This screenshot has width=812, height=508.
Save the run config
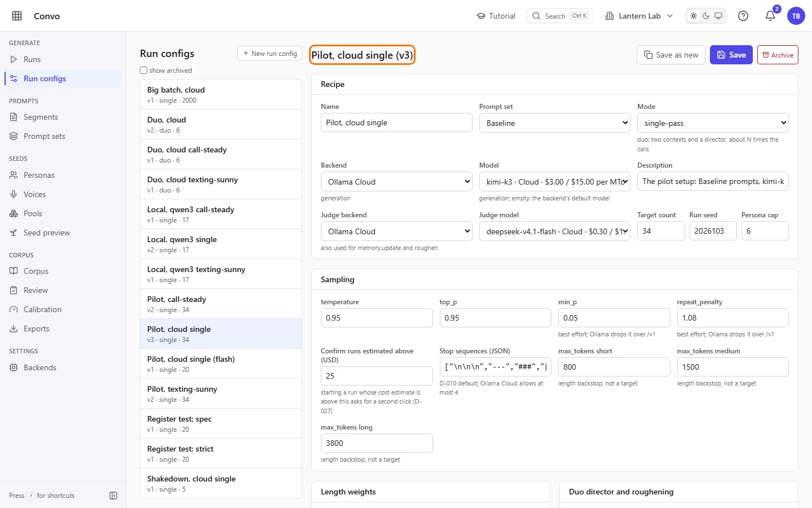[731, 55]
